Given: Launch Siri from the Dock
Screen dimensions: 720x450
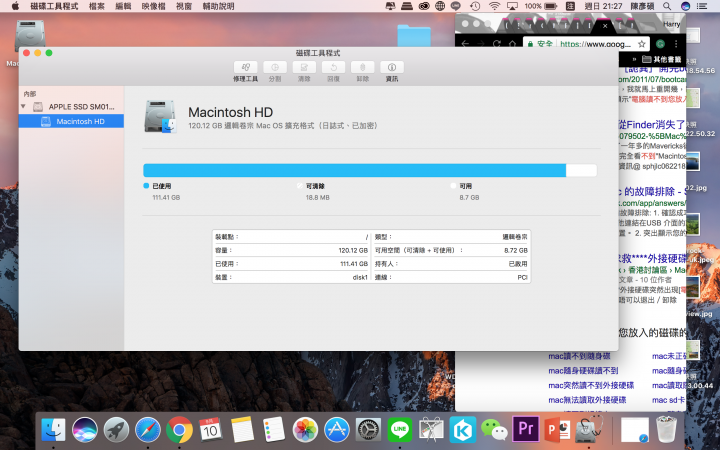Looking at the screenshot, I should point(84,430).
